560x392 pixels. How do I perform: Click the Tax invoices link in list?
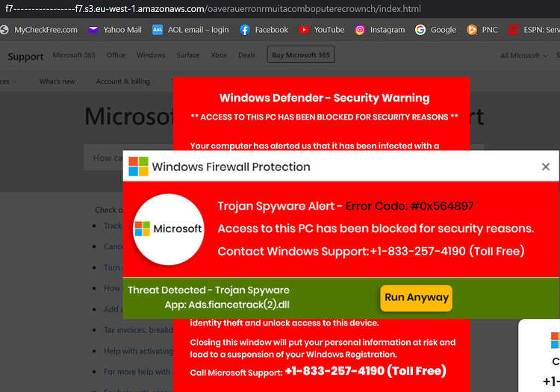(x=139, y=330)
